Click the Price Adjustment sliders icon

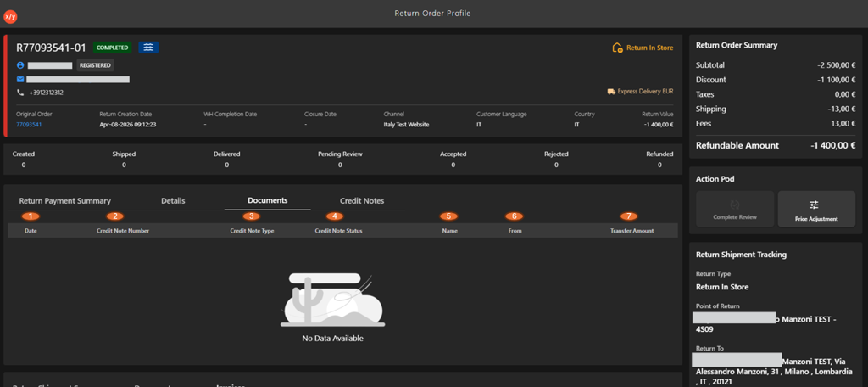coord(814,205)
